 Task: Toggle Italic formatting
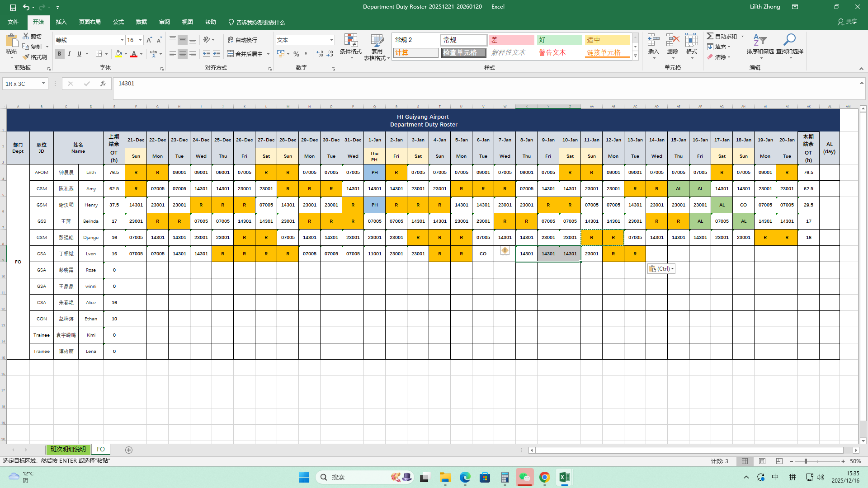coord(69,54)
